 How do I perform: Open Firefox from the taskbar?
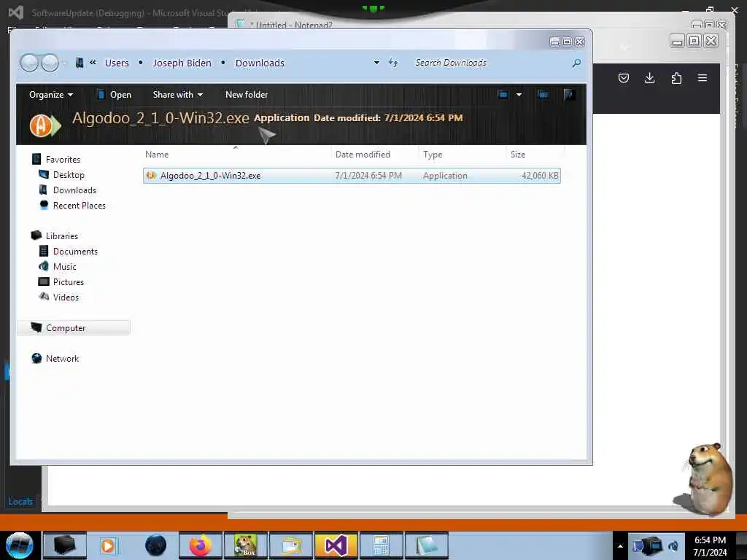coord(201,545)
